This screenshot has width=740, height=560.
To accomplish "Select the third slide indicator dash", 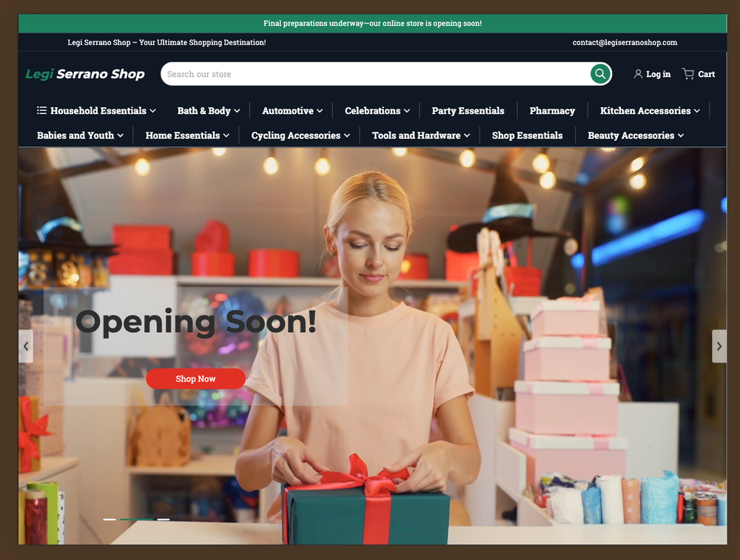I will (x=164, y=519).
